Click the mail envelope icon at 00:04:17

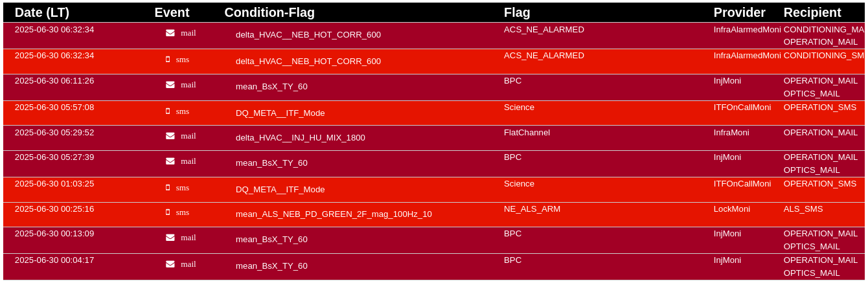(170, 264)
